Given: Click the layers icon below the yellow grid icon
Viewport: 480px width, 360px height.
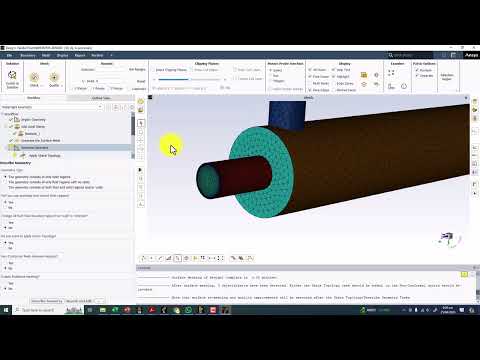Looking at the screenshot, I should (364, 84).
